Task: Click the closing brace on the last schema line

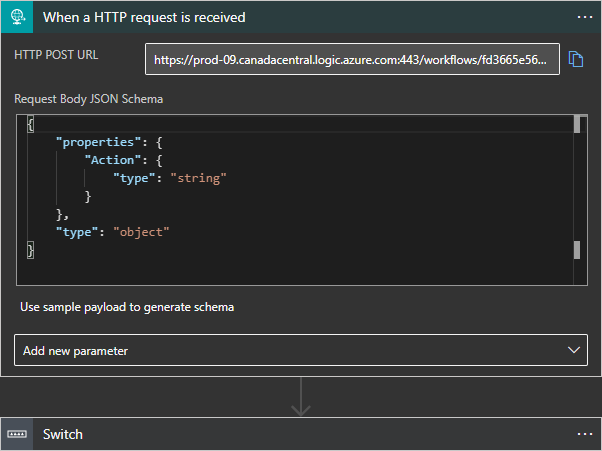Action: 31,250
